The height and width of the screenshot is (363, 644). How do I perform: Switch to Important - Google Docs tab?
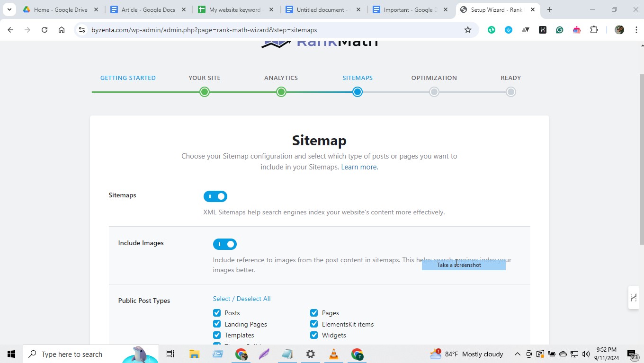(x=410, y=9)
